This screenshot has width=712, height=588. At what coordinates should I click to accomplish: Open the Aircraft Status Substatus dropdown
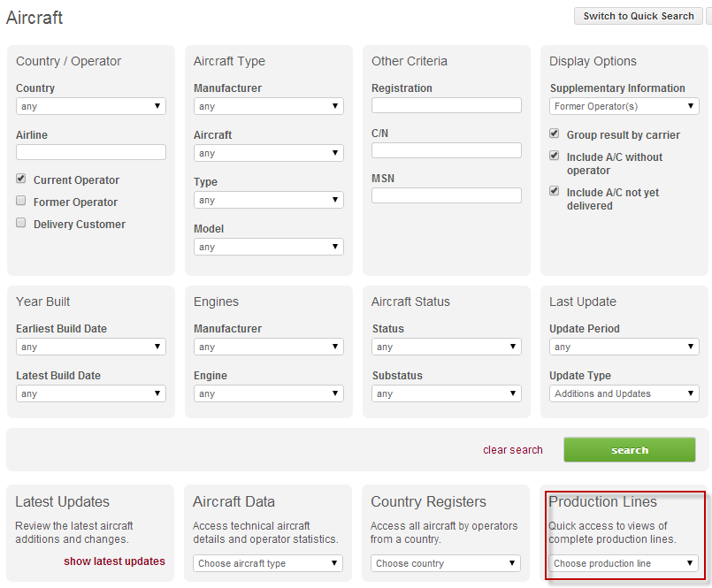(447, 393)
